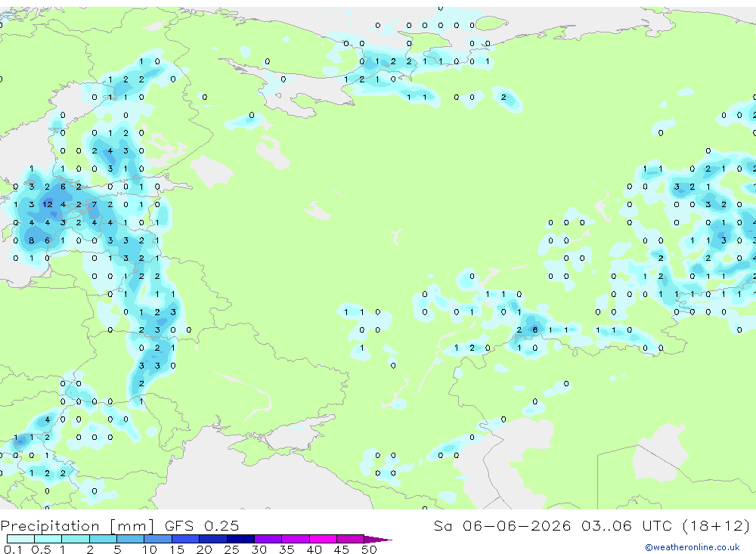Click the 45–50 mm legend swatch
Viewport: 756px width, 554px height.
[x=351, y=539]
